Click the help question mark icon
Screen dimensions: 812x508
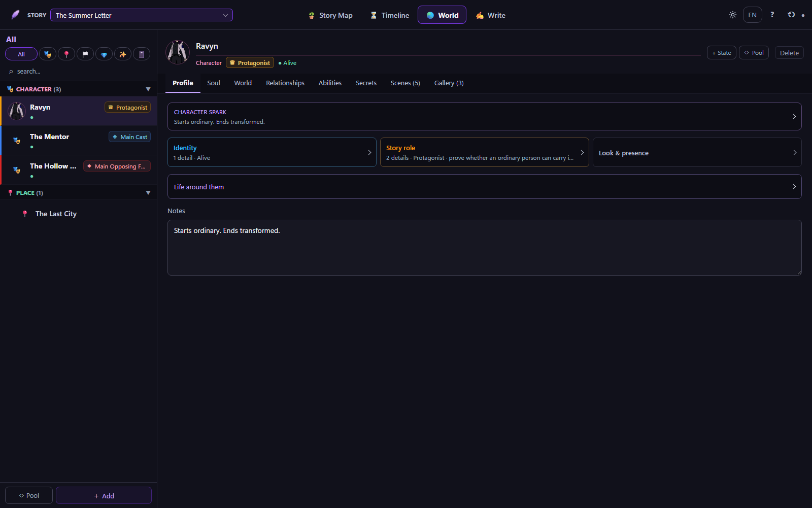point(772,15)
